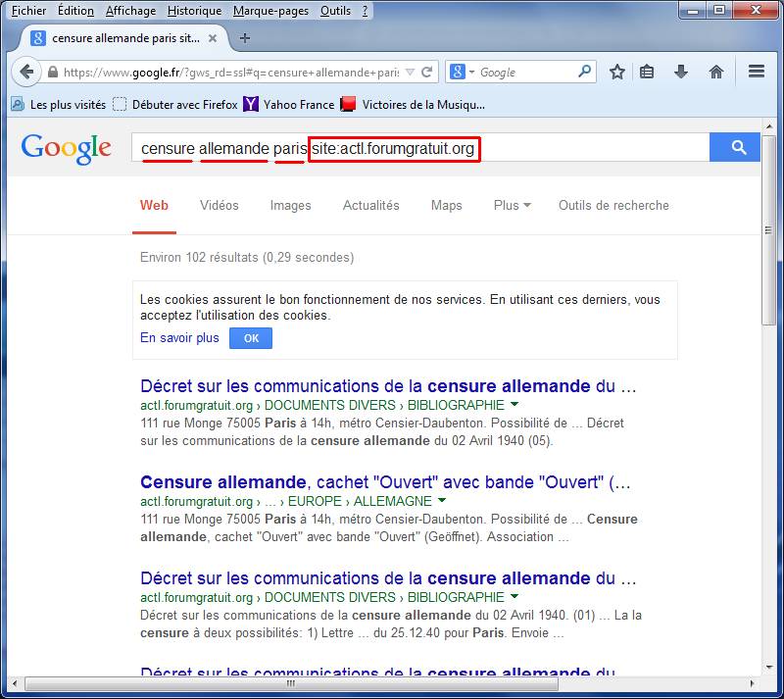Open 'Les plus visités' bookmark
This screenshot has width=784, height=699.
point(59,105)
